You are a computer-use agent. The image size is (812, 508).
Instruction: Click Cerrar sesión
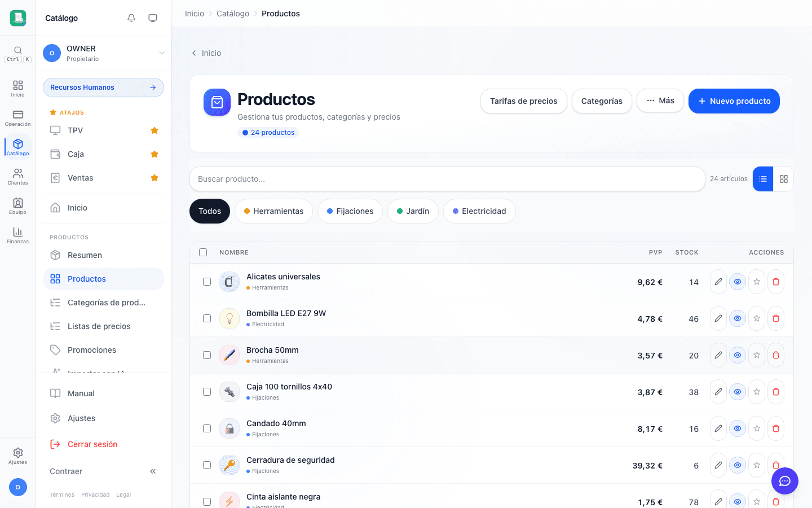click(x=103, y=444)
